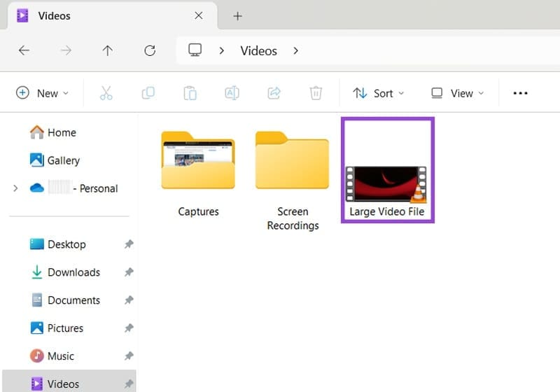Image resolution: width=560 pixels, height=392 pixels.
Task: Open the See more options menu
Action: click(520, 93)
